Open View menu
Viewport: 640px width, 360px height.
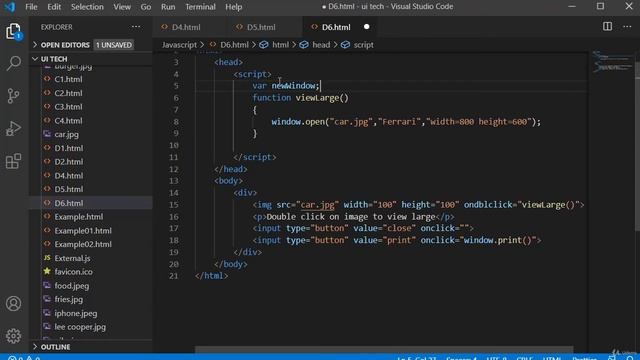(x=122, y=7)
